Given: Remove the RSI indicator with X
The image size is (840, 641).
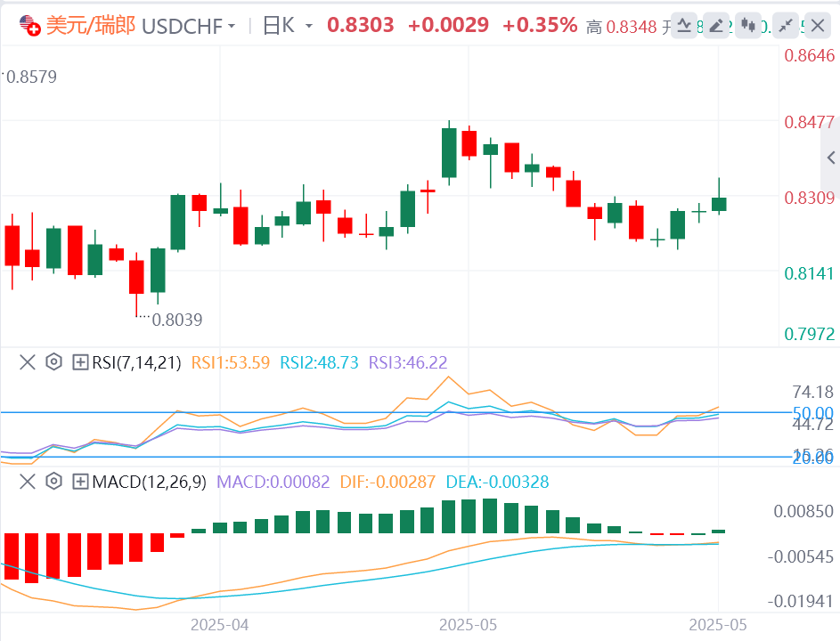Looking at the screenshot, I should point(27,362).
